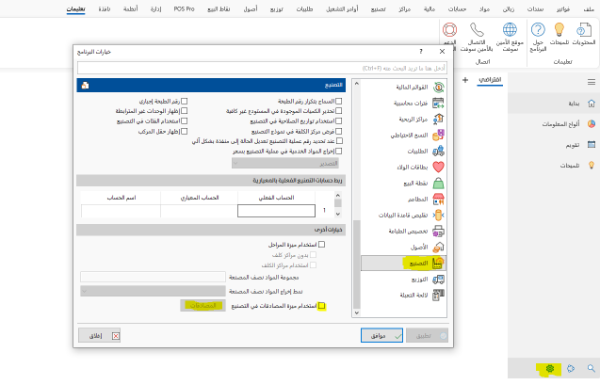This screenshot has width=600, height=379.
Task: Open the النسخ الاحتياطي options category
Action: click(404, 135)
